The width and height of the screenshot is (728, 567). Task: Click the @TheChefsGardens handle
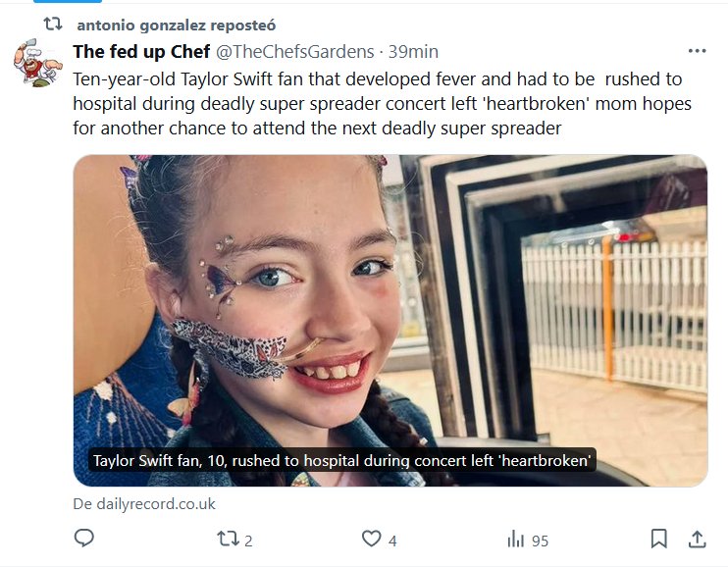pyautogui.click(x=294, y=51)
